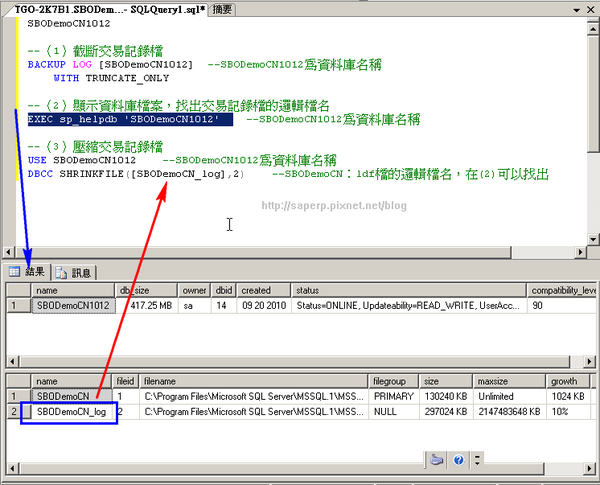Select the compatibility_level column header
Image resolution: width=600 pixels, height=485 pixels.
tap(561, 291)
